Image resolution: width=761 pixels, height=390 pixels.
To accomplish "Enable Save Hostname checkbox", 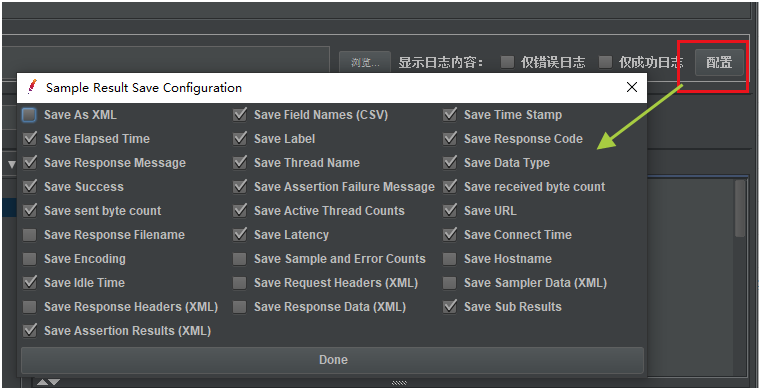I will pyautogui.click(x=450, y=259).
